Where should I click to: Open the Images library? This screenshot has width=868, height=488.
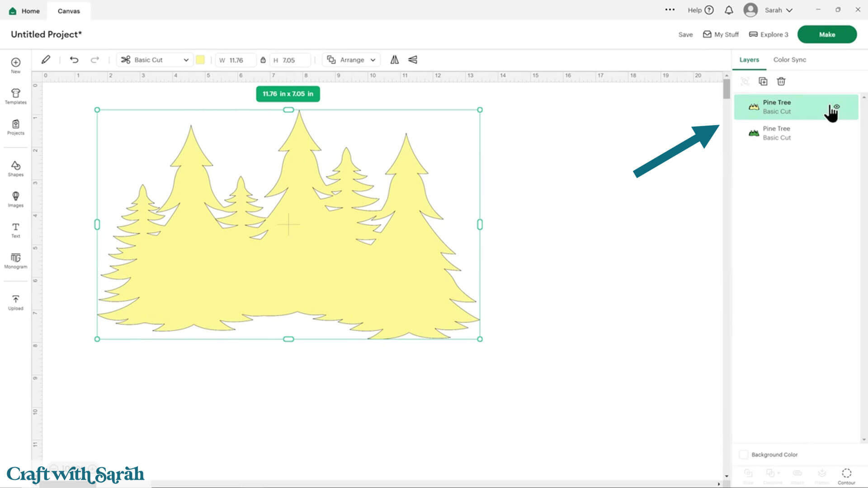(15, 199)
